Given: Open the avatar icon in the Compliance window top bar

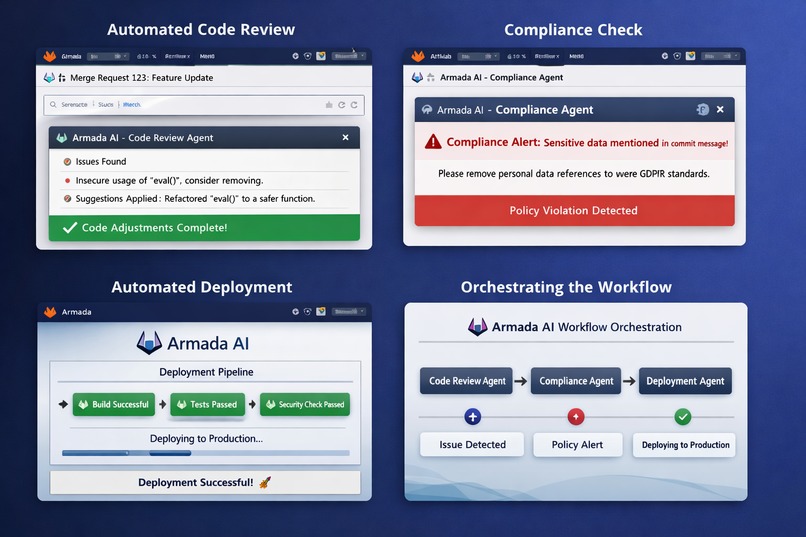Looking at the screenshot, I should [690, 56].
